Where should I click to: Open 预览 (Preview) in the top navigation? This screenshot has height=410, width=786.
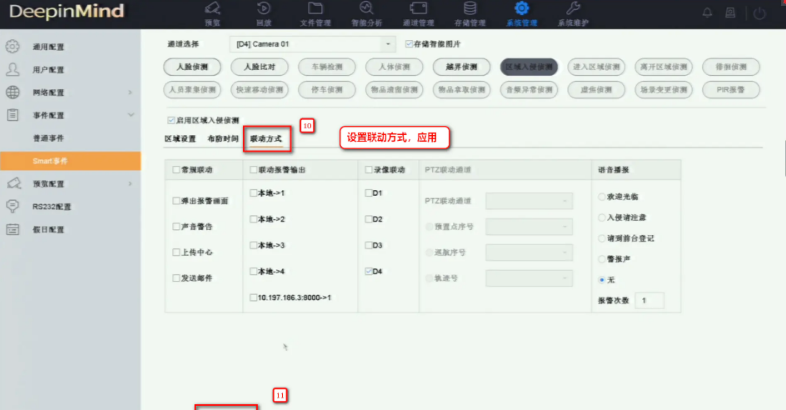click(213, 13)
